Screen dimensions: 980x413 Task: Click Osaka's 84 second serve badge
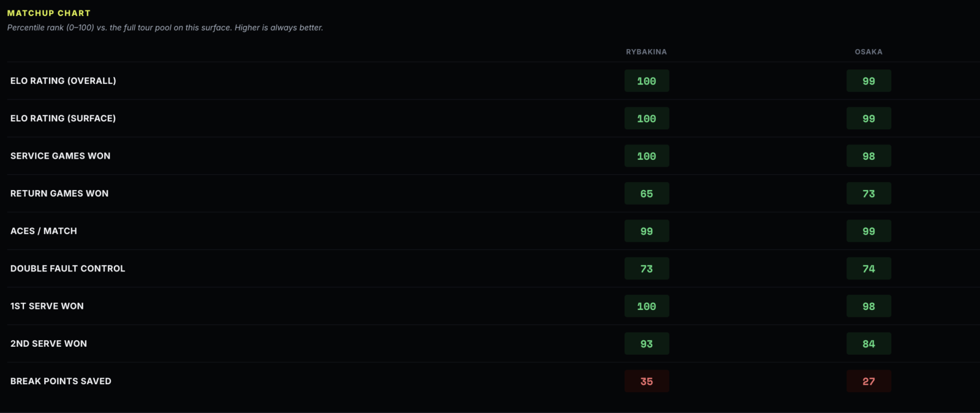(x=869, y=344)
